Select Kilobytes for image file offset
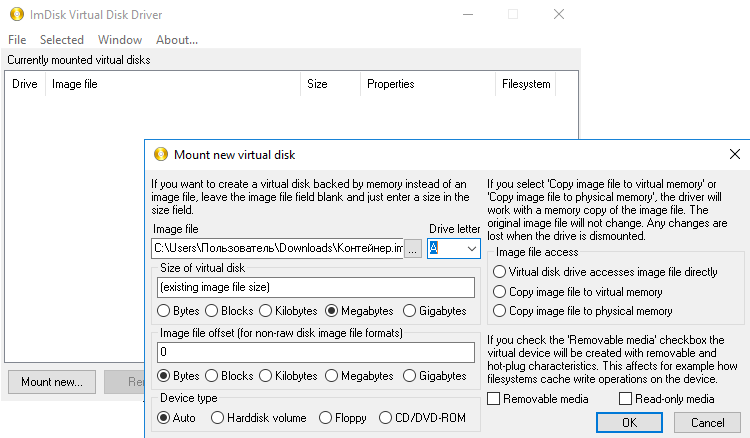 (288, 376)
